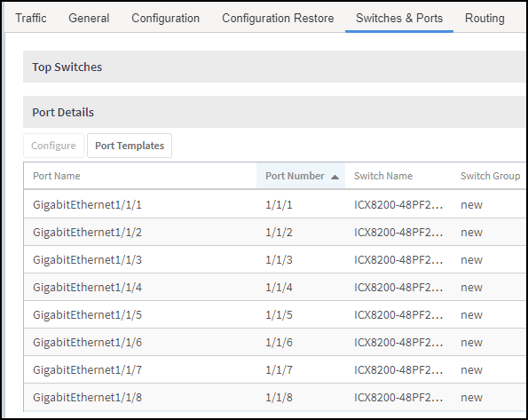The width and height of the screenshot is (528, 420).
Task: Select port GigabitEthernet1/1/2
Action: [x=87, y=233]
